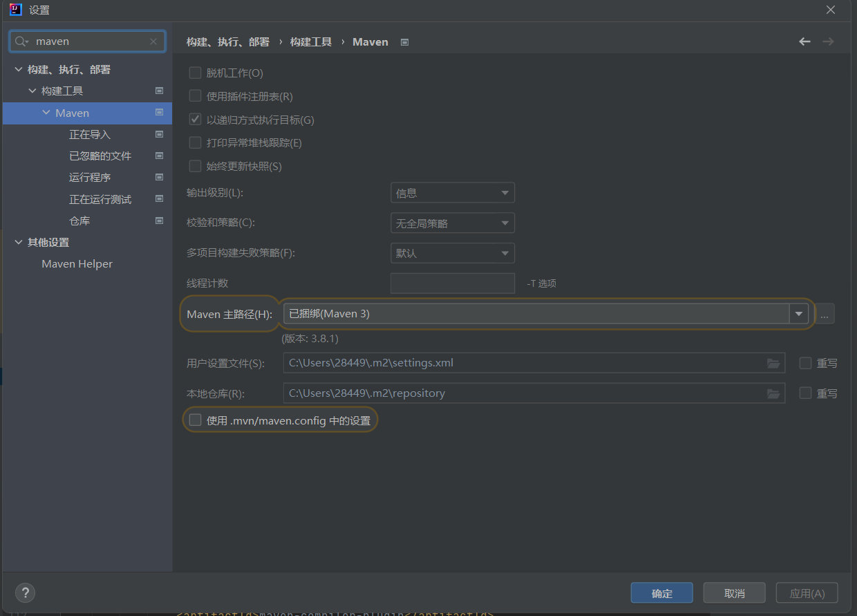Viewport: 857px width, 616px height.
Task: Browse folder icon for 用户设置文件 field
Action: (x=773, y=363)
